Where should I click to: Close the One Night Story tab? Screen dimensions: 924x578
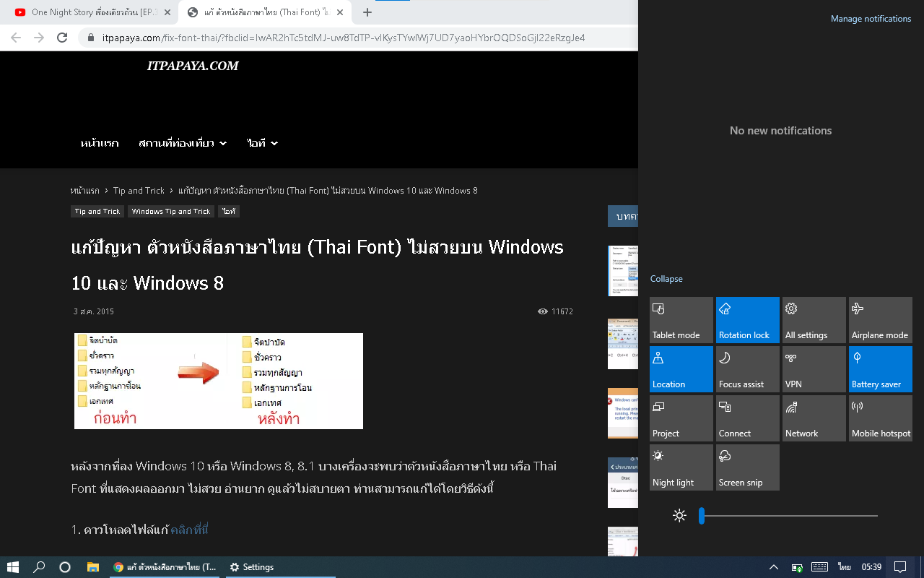167,12
